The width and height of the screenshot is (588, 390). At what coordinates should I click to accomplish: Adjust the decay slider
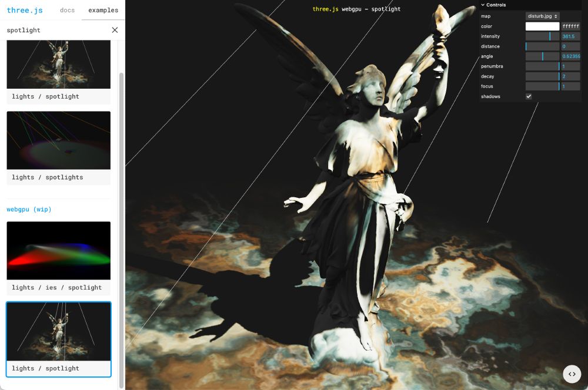coord(542,76)
